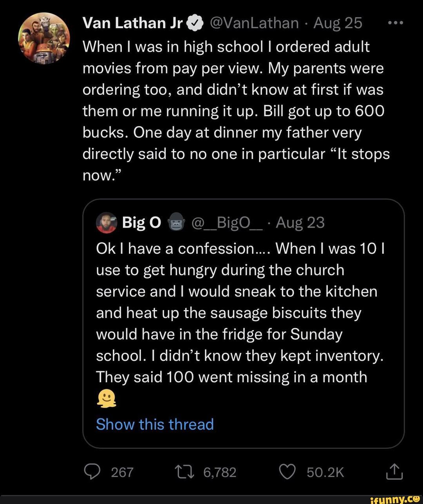This screenshot has width=423, height=504.
Task: Click the Van Lathan Jr display name
Action: (x=133, y=23)
